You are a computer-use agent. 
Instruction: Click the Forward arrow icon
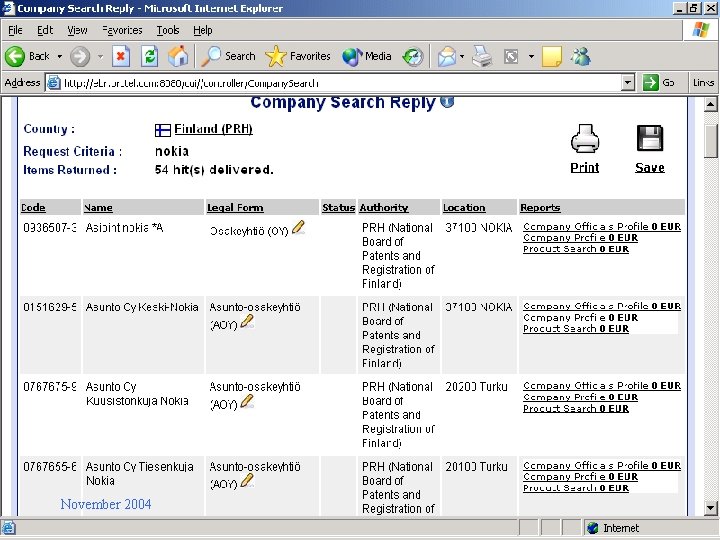tap(80, 56)
